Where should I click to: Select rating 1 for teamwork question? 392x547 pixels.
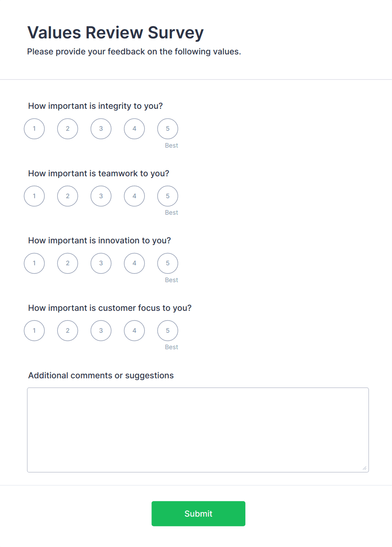34,196
